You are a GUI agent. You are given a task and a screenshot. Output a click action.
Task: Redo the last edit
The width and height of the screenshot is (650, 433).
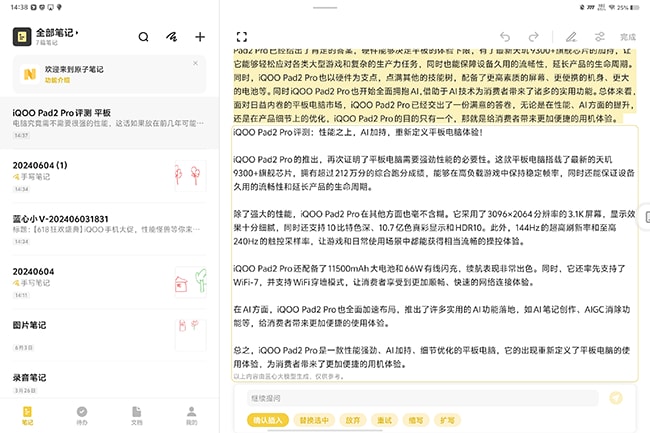[x=534, y=37]
